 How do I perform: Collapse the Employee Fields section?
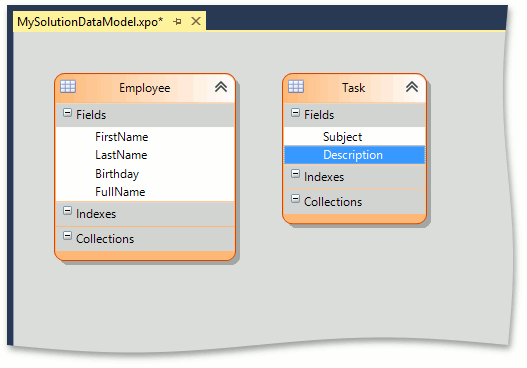(x=67, y=113)
